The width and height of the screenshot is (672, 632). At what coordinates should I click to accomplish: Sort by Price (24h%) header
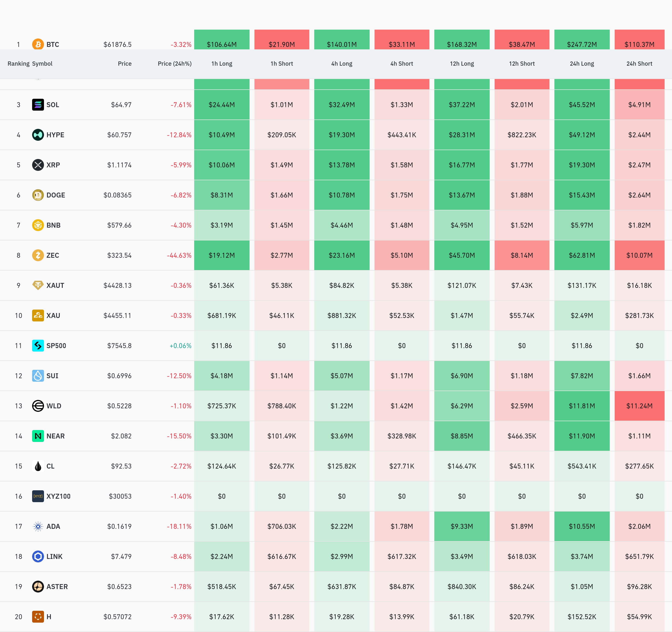[x=174, y=63]
